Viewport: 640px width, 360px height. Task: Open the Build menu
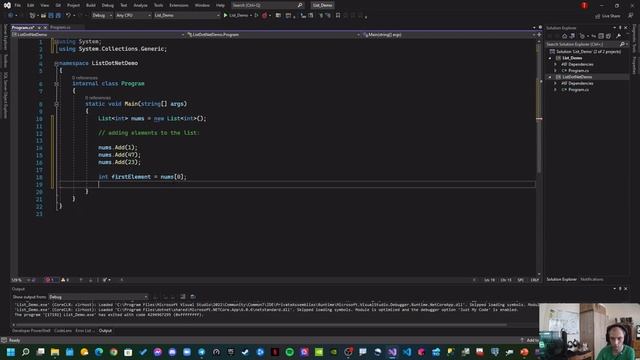[x=91, y=5]
